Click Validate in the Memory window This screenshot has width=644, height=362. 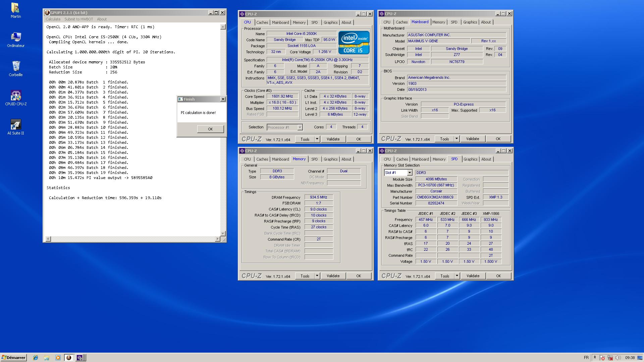tap(333, 276)
